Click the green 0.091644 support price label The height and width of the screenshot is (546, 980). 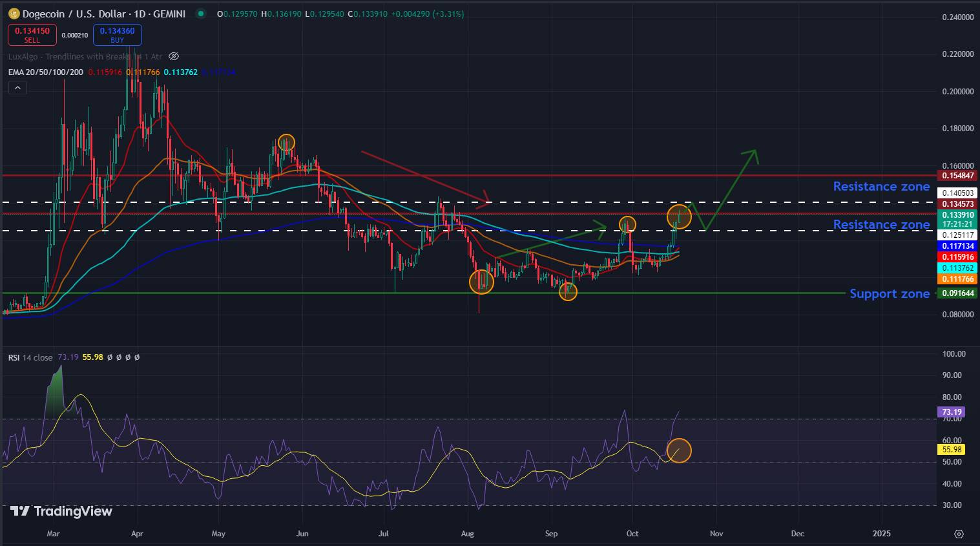[957, 293]
